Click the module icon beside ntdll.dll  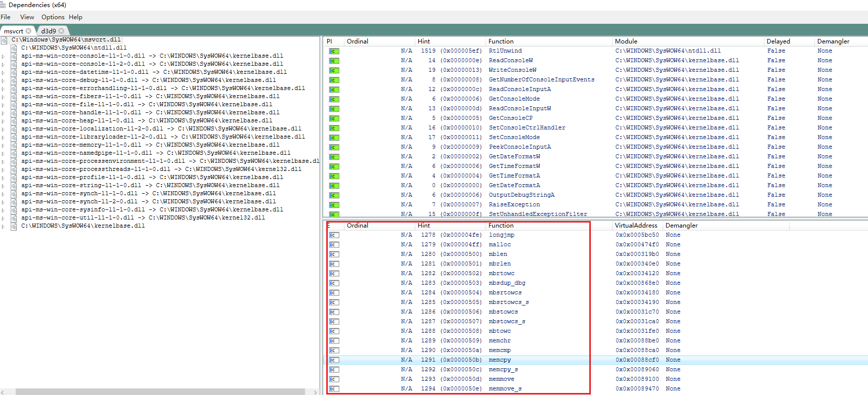pyautogui.click(x=14, y=48)
